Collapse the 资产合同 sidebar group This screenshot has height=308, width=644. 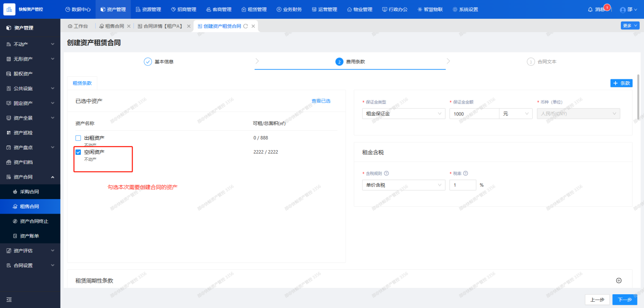point(30,177)
